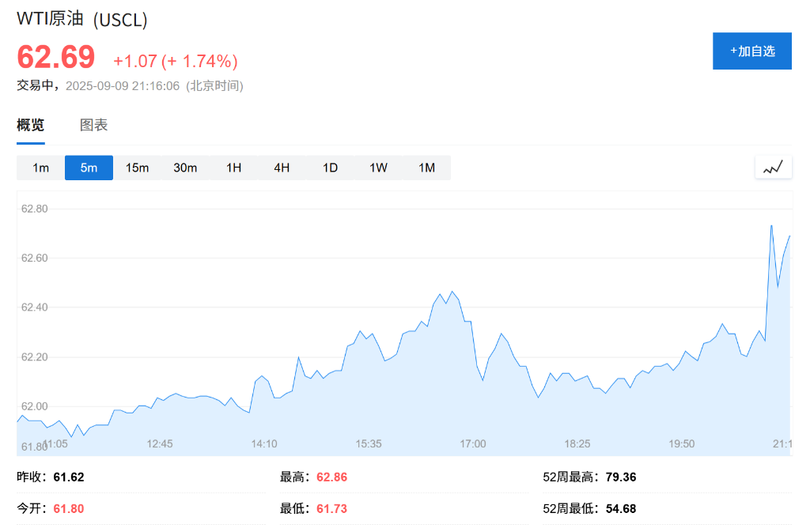Click the 昨收 value 61.62
810x532 pixels.
tap(69, 477)
